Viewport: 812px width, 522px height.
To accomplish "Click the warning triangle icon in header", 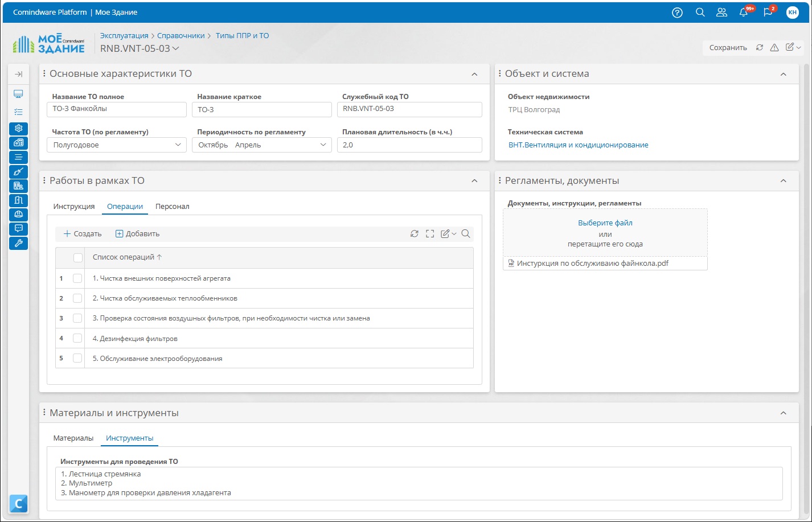I will click(774, 48).
